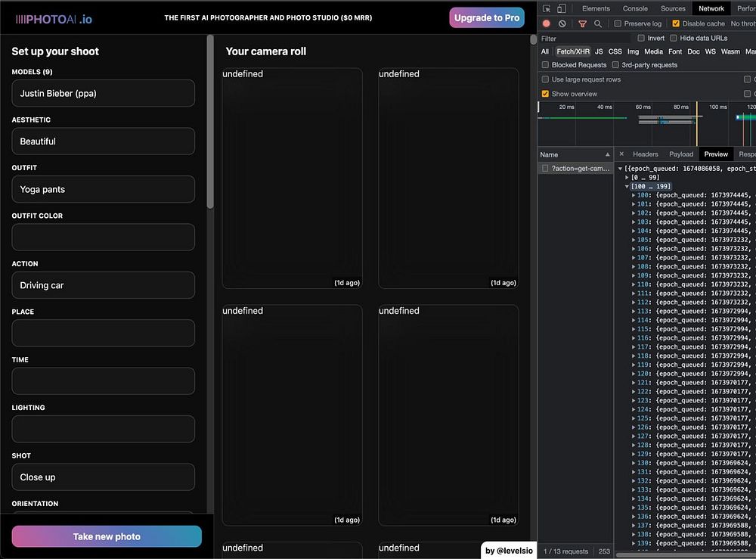Viewport: 756px width, 559px height.
Task: Enable Blocked Requests checkbox
Action: pyautogui.click(x=545, y=64)
